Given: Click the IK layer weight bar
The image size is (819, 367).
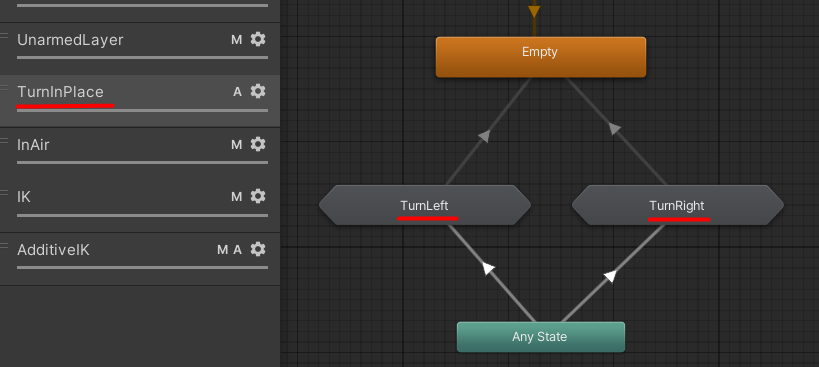Looking at the screenshot, I should [x=143, y=215].
